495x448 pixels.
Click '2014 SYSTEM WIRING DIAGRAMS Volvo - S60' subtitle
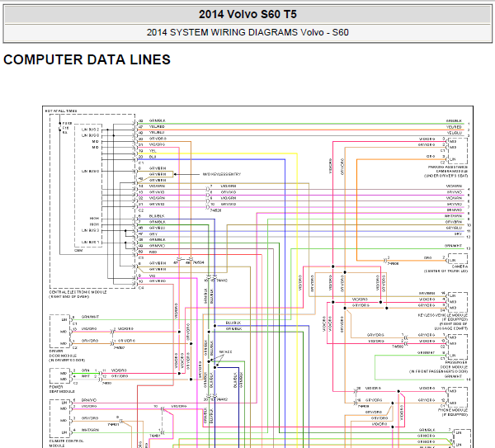(247, 32)
